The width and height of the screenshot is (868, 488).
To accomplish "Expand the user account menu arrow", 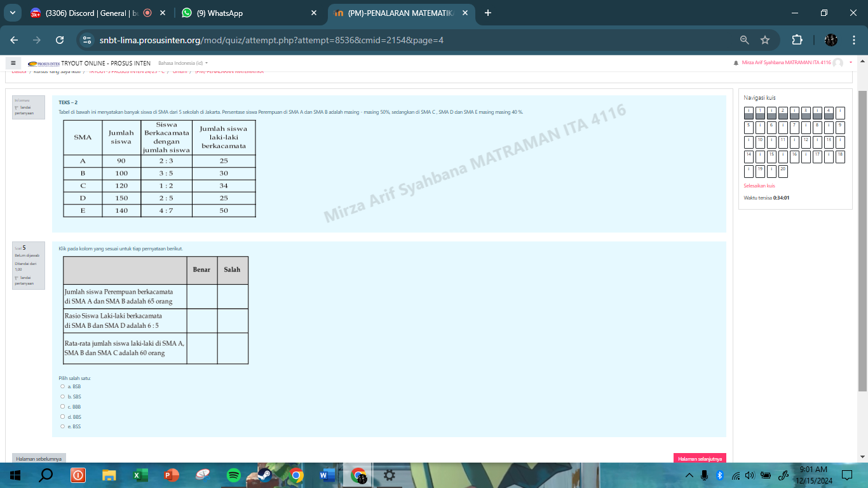I will 851,63.
